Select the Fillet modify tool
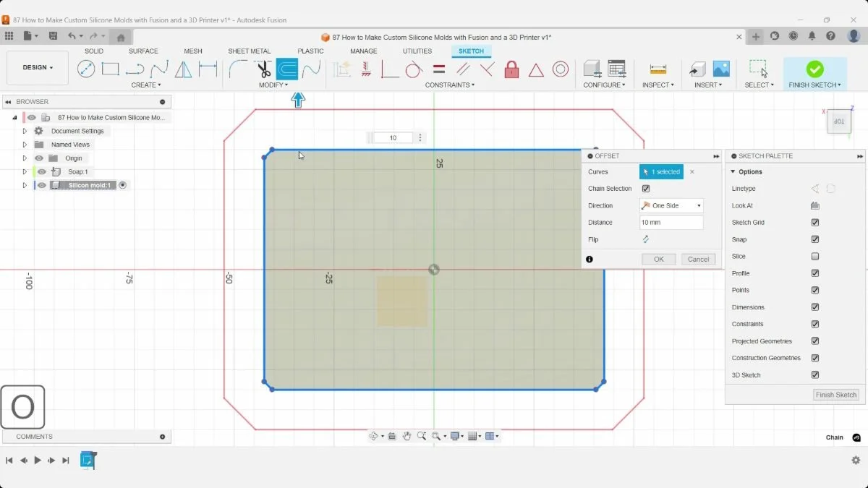The image size is (868, 488). point(238,69)
